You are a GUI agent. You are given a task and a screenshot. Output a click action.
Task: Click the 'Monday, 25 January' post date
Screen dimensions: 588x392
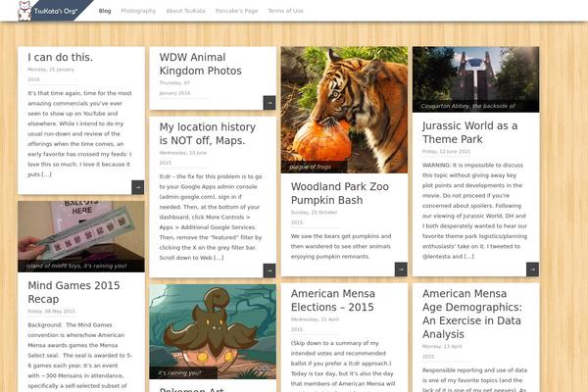[51, 70]
